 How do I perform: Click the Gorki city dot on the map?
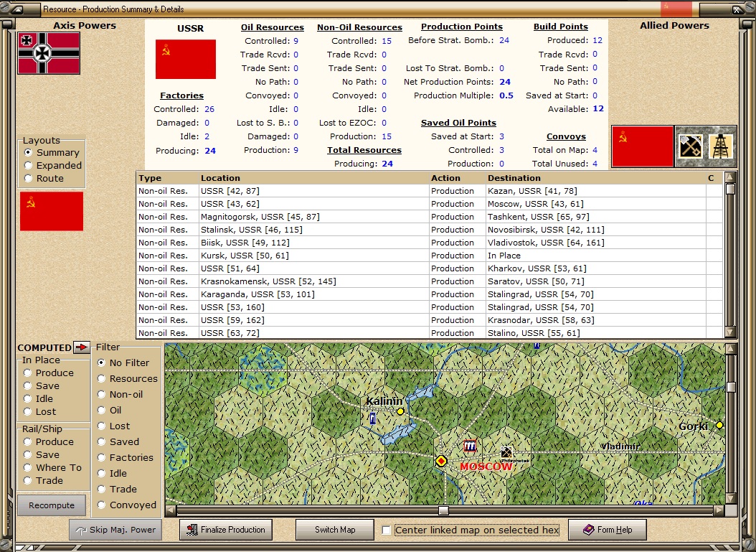click(x=719, y=425)
